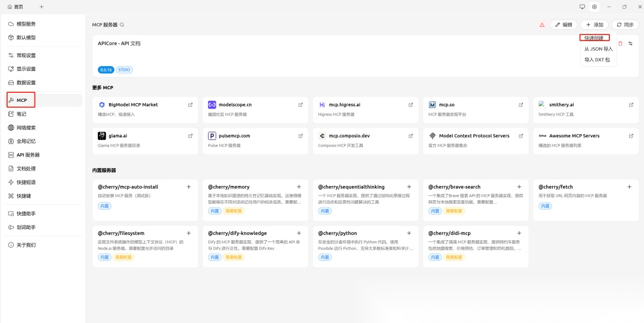Image resolution: width=644 pixels, height=323 pixels.
Task: Click 需要配置 tag on @cherry/brave-search
Action: [x=454, y=211]
